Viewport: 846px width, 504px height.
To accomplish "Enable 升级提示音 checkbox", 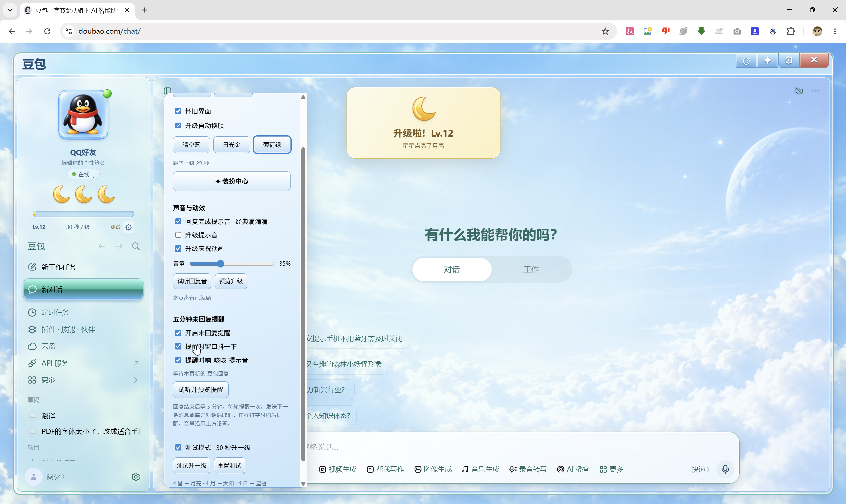I will [x=178, y=235].
